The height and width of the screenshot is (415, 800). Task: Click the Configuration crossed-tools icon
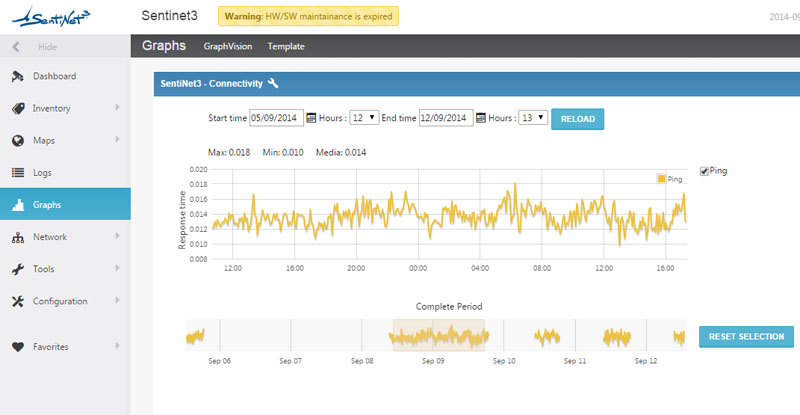click(18, 301)
